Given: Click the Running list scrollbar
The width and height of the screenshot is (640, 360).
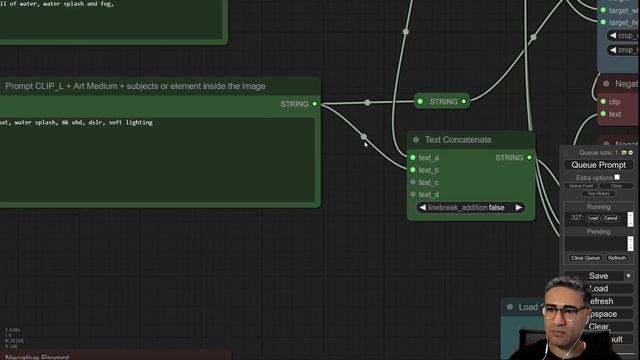Looking at the screenshot, I should 630,219.
